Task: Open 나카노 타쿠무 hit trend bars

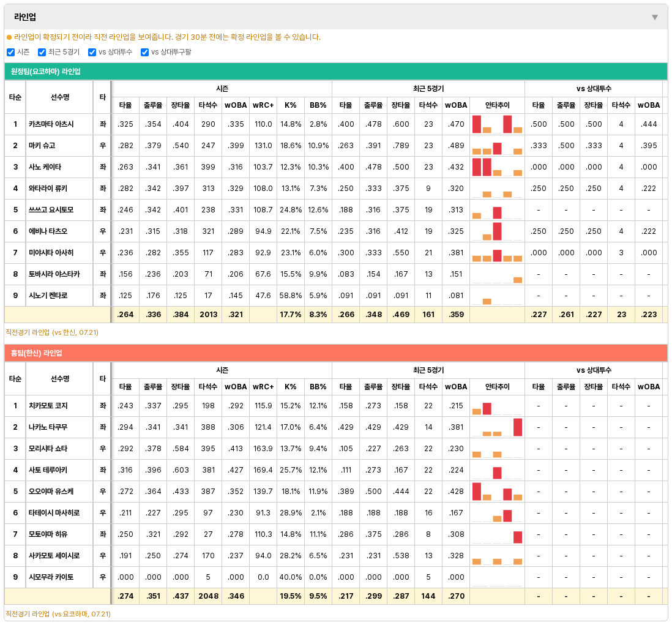Action: point(497,427)
